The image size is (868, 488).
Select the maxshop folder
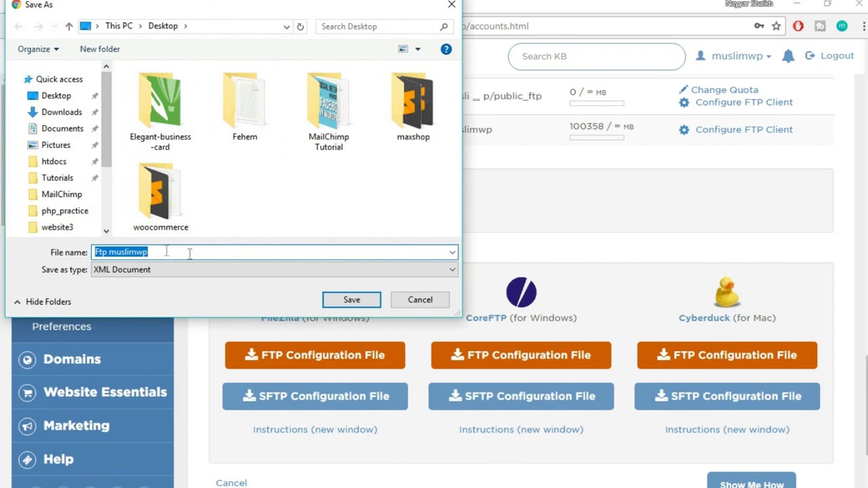coord(413,107)
